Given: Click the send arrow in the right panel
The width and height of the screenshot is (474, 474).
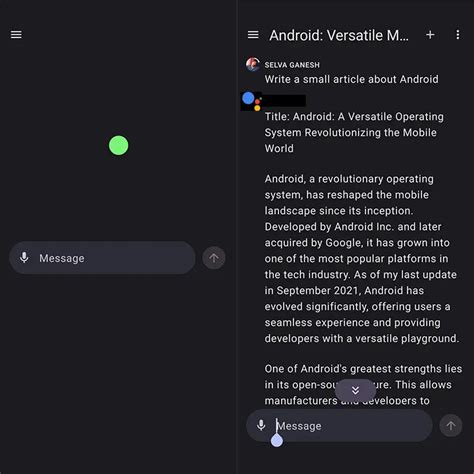Looking at the screenshot, I should (451, 425).
